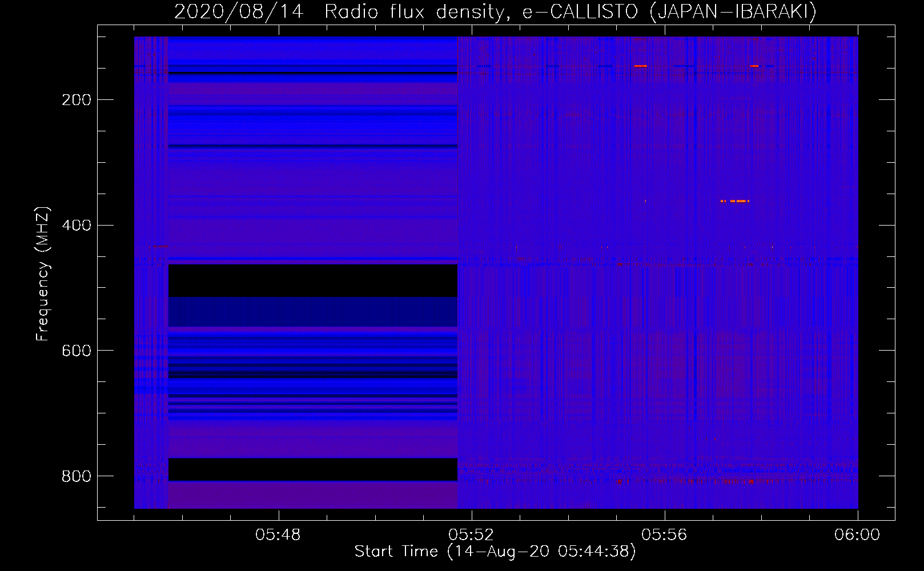Click the 05:52 time tick label
This screenshot has width=924, height=571.
click(x=471, y=535)
